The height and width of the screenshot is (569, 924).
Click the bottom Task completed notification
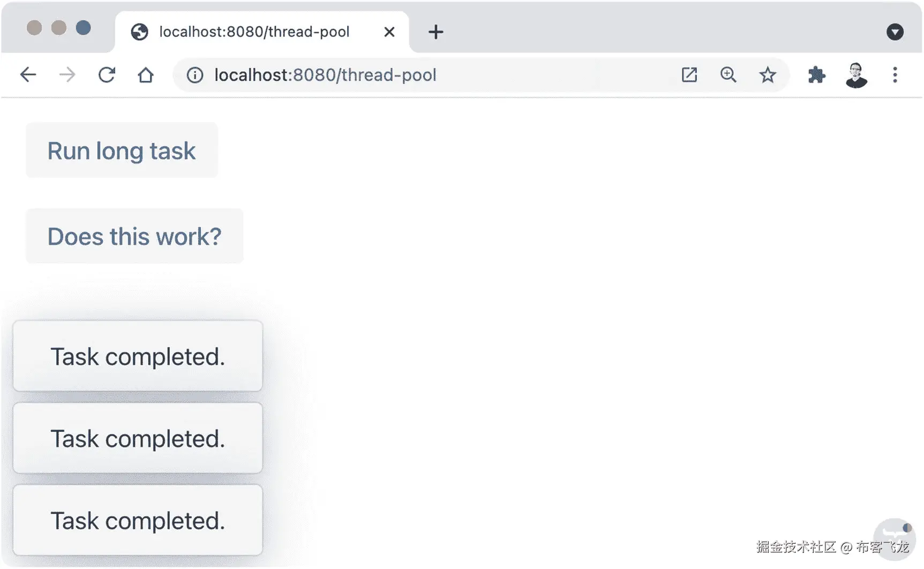click(138, 521)
